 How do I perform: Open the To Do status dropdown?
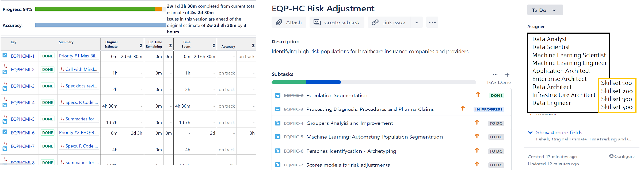(545, 10)
